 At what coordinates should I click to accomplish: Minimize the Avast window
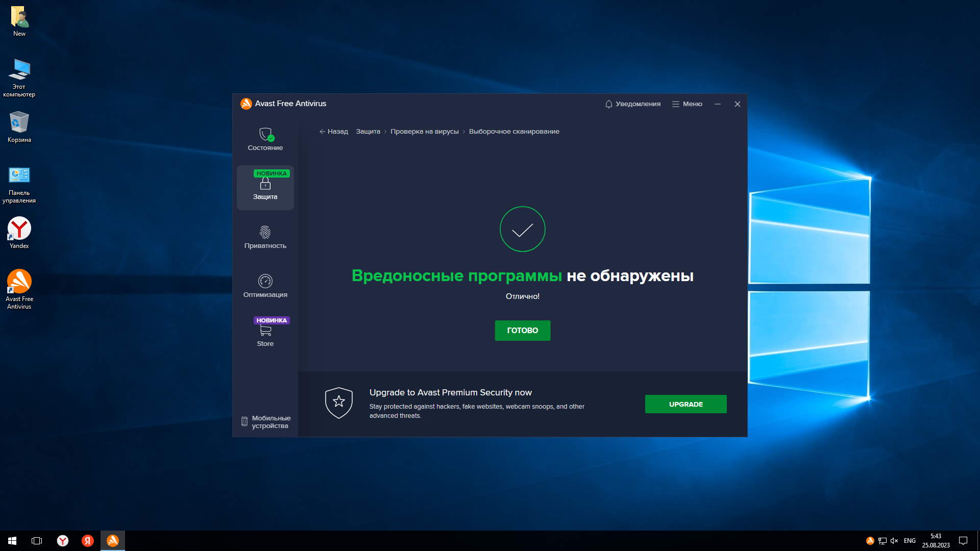tap(717, 104)
